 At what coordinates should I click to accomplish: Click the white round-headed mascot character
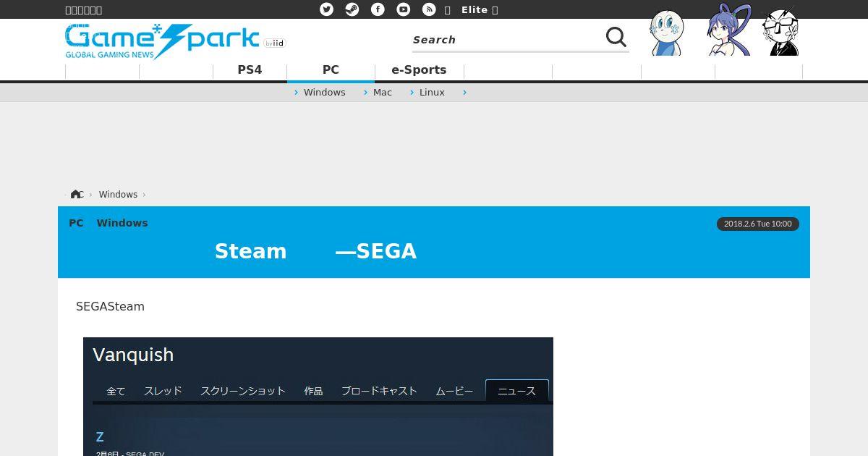click(x=666, y=33)
